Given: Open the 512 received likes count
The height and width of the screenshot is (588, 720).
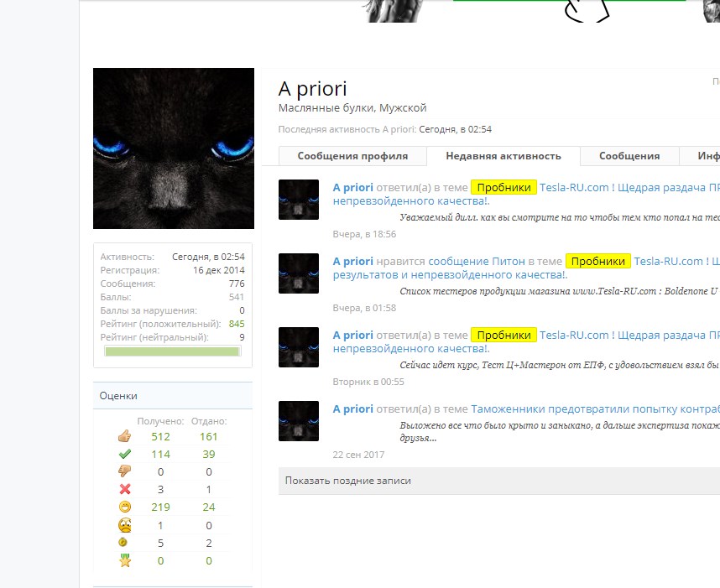Looking at the screenshot, I should pos(160,436).
